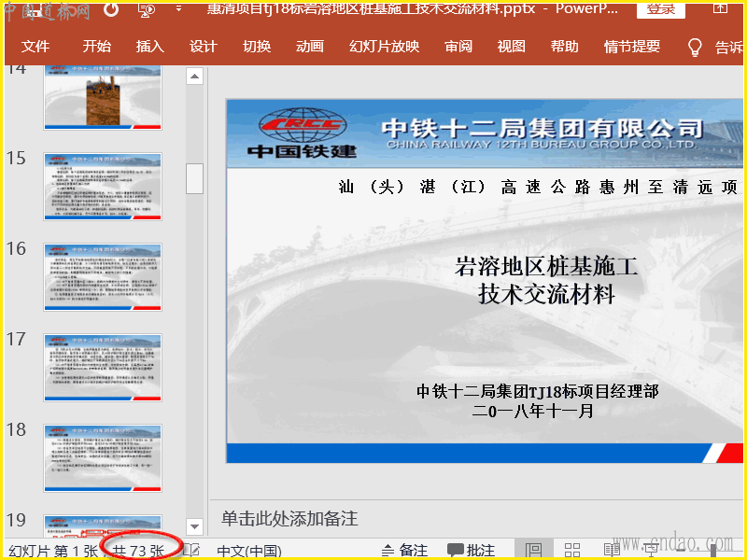Select slide 19 thumbnail
Image resolution: width=747 pixels, height=560 pixels.
coord(103,526)
